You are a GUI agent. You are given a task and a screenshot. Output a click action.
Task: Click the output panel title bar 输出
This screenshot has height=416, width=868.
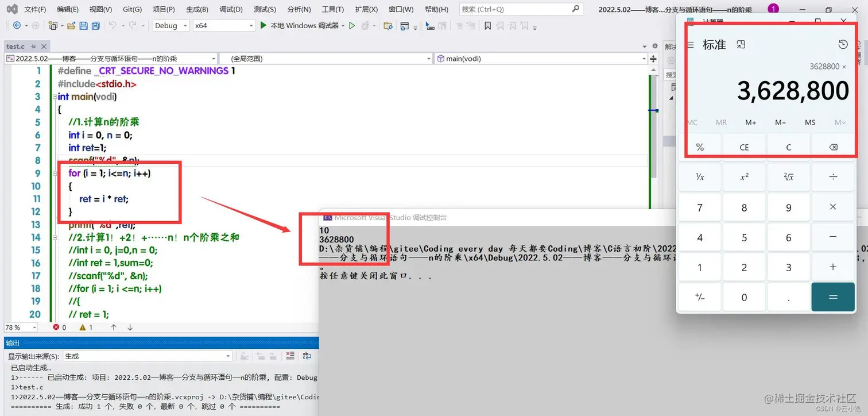(x=161, y=343)
